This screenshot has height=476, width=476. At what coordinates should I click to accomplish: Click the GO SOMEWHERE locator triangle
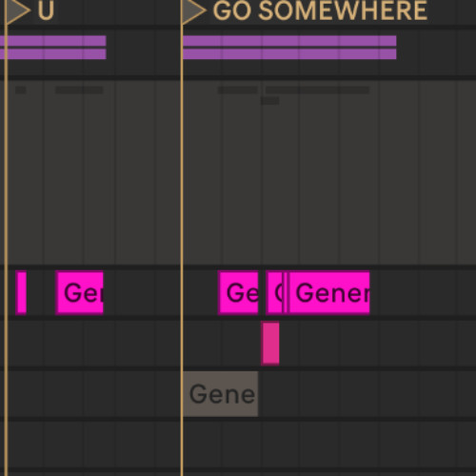tap(192, 11)
